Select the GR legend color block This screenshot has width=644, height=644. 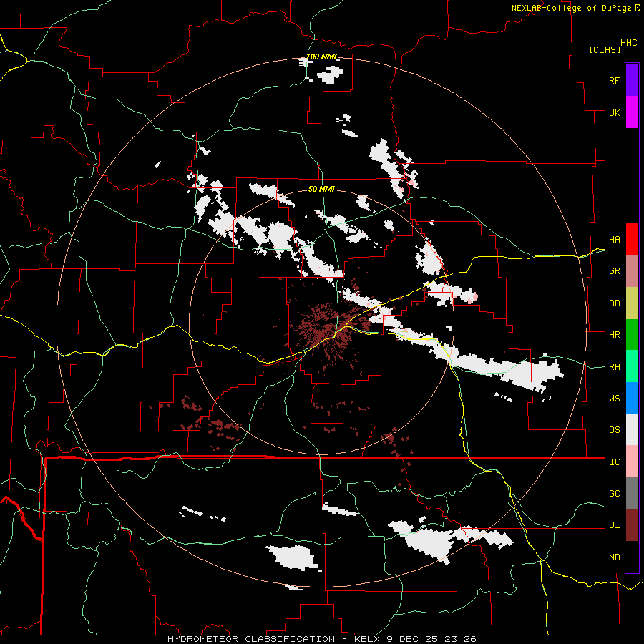coord(632,271)
